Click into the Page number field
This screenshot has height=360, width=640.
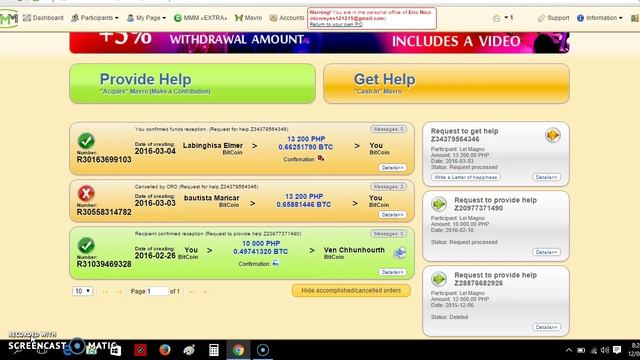157,291
